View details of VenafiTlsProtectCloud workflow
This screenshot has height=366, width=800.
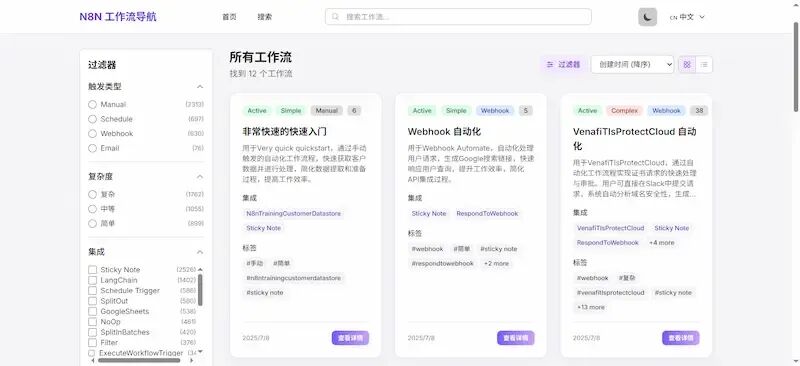point(681,338)
